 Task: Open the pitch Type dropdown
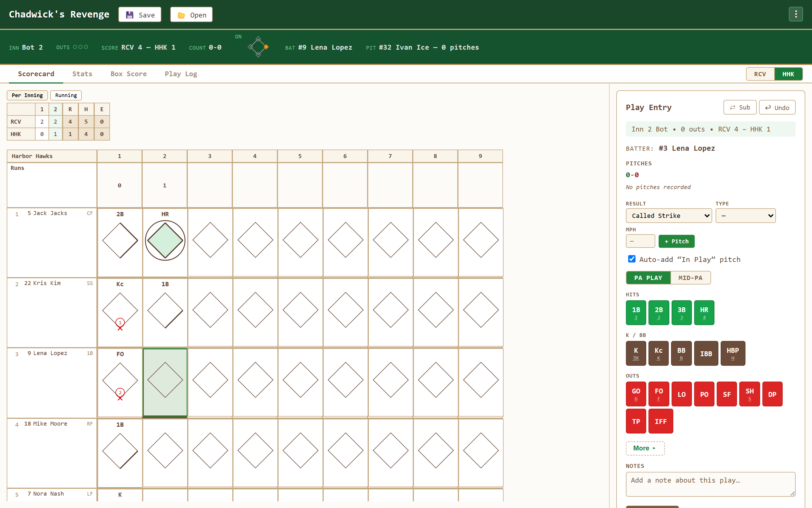pos(745,215)
